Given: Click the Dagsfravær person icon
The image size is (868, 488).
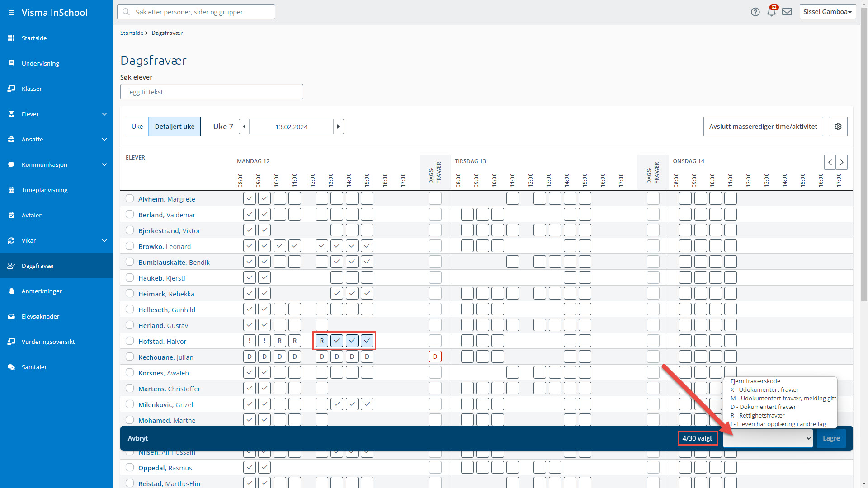Looking at the screenshot, I should click(11, 266).
